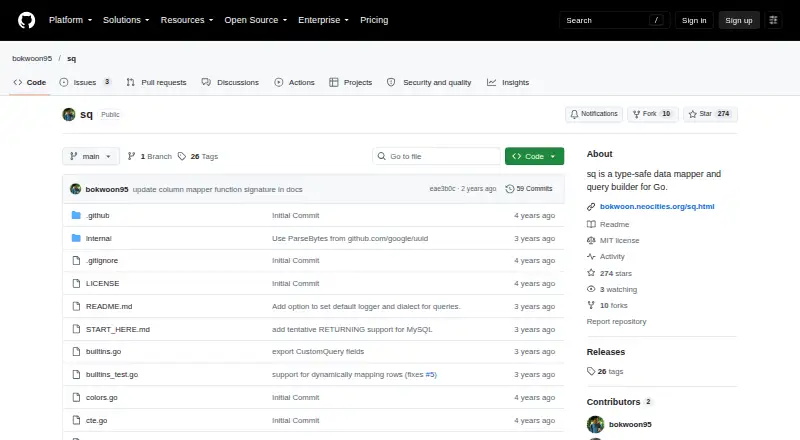Open 'Use ParseBytes from github.com/google/uuid' commit

point(350,238)
